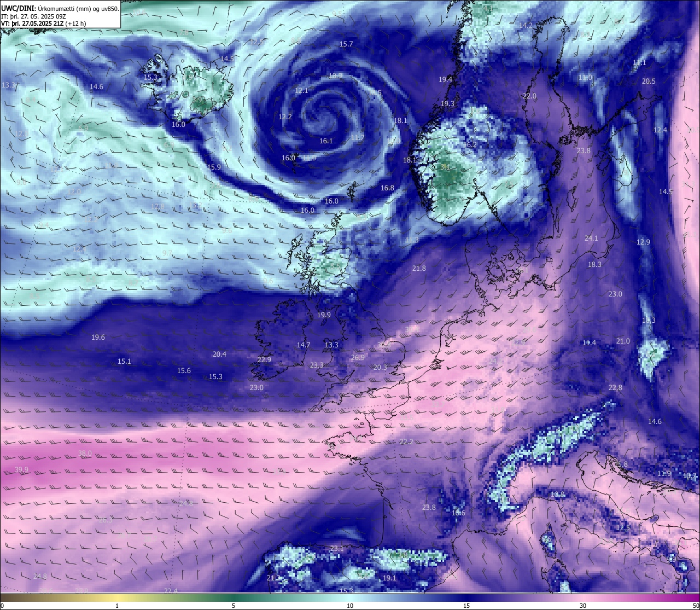
Task: Click the 22.9 value over western Ireland
Action: tap(264, 359)
